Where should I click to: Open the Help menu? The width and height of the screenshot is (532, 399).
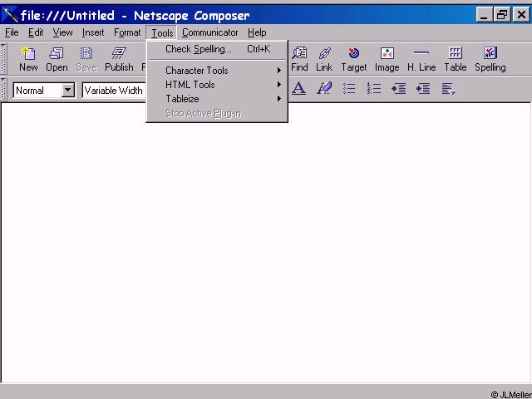coord(257,33)
